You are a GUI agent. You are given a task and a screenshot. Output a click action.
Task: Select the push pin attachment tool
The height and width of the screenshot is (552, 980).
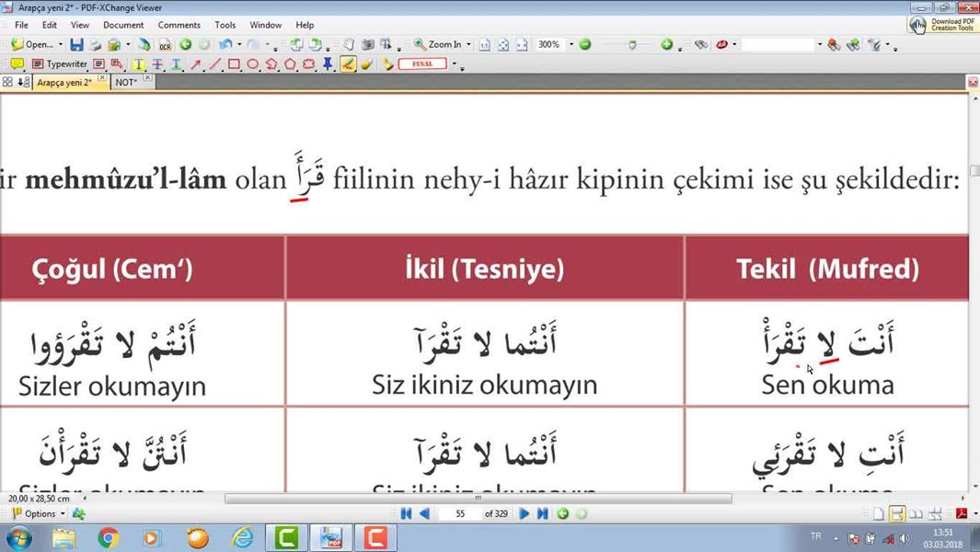[x=328, y=63]
